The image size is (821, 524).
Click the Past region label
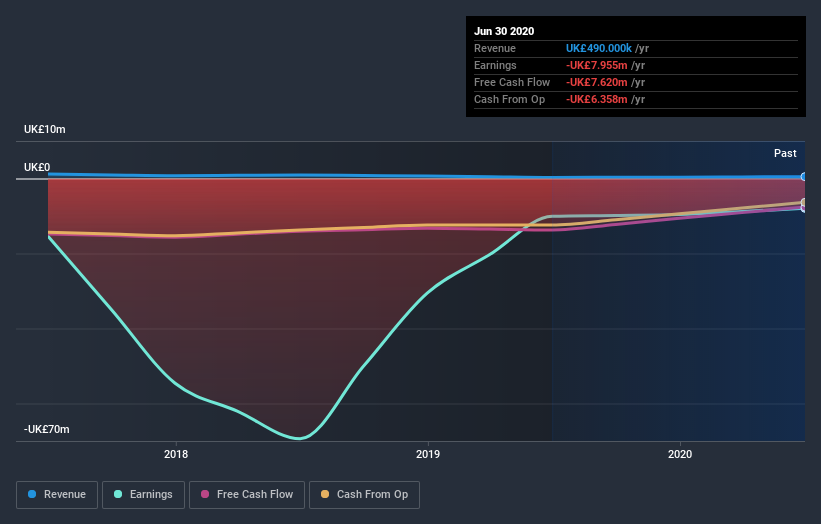[785, 153]
